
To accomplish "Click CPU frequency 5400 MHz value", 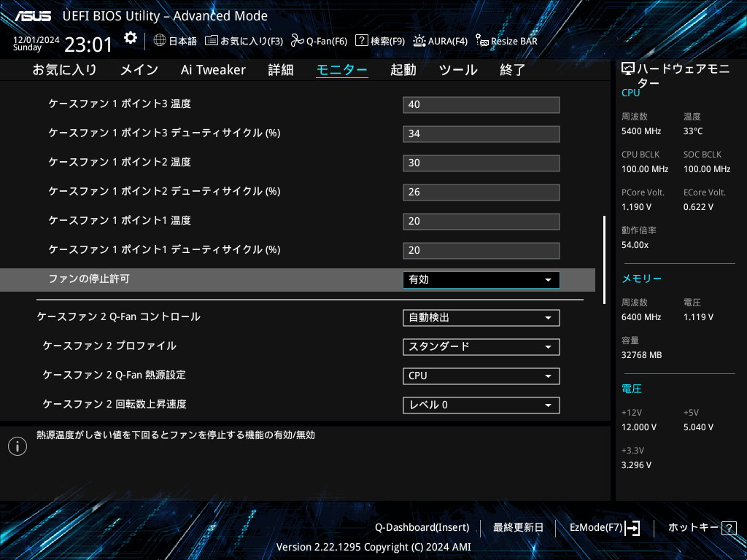I will (641, 131).
